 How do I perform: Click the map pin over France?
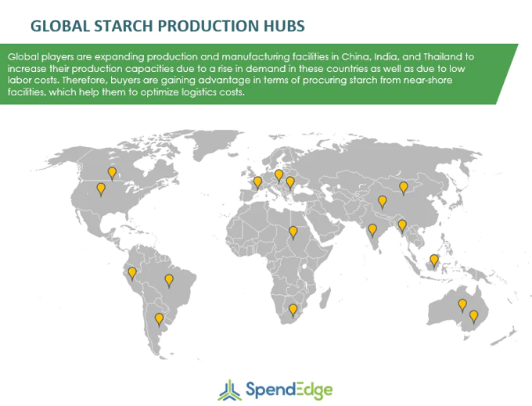coord(258,183)
